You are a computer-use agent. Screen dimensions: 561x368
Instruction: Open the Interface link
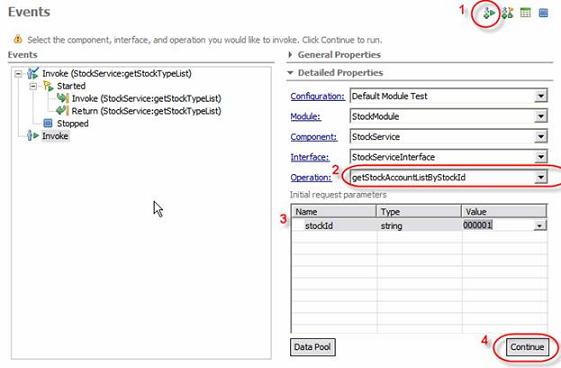pyautogui.click(x=310, y=157)
